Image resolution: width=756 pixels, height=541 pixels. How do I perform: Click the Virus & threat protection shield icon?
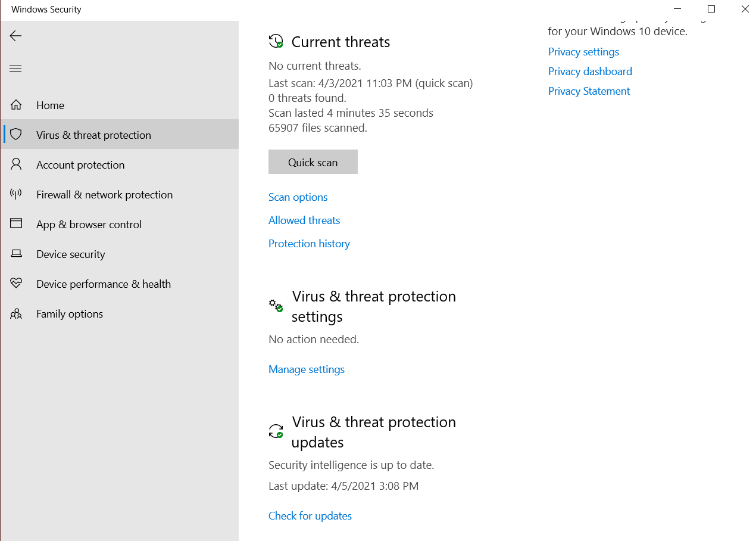16,135
